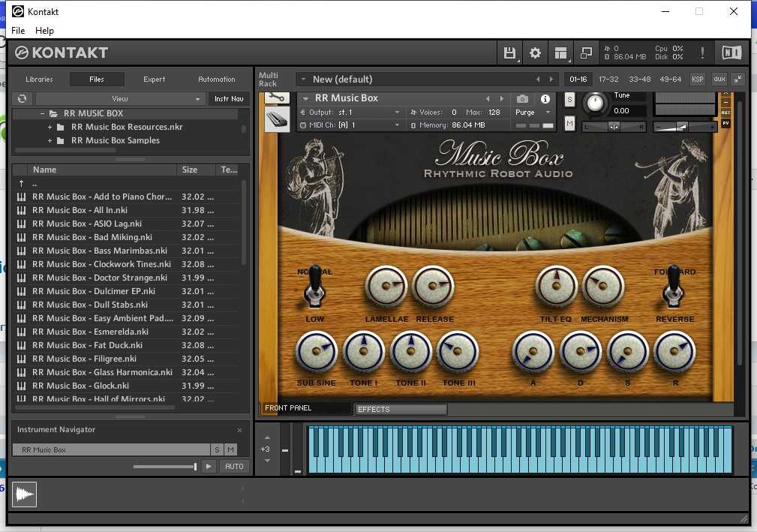Click the Sub Sine knob

[316, 351]
